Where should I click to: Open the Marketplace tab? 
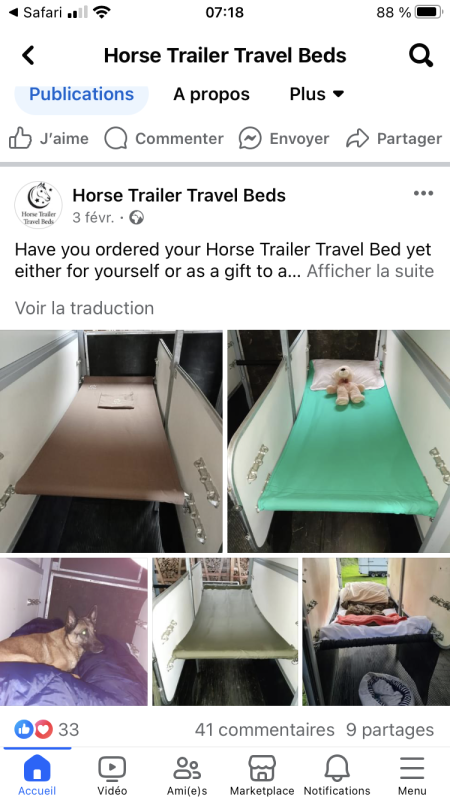pos(262,775)
